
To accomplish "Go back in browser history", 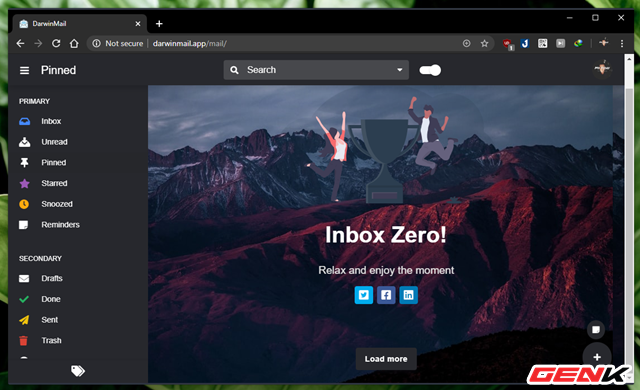I will pyautogui.click(x=20, y=43).
